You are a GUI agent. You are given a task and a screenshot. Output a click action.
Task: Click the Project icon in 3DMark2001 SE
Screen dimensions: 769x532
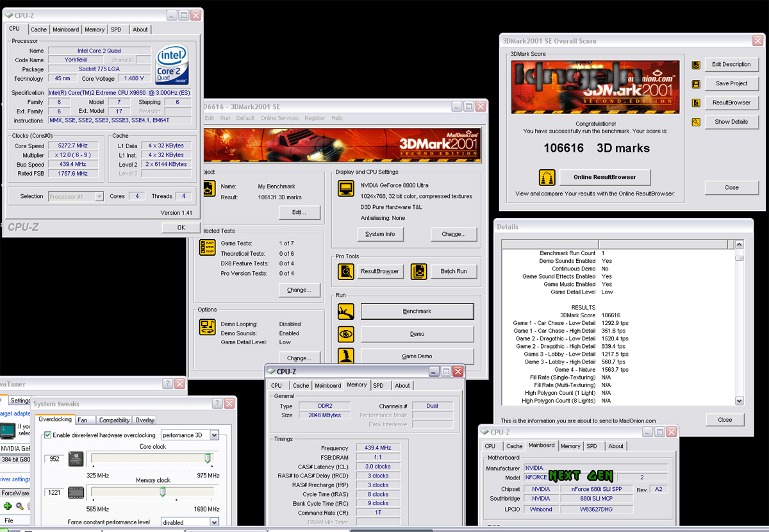[x=208, y=188]
